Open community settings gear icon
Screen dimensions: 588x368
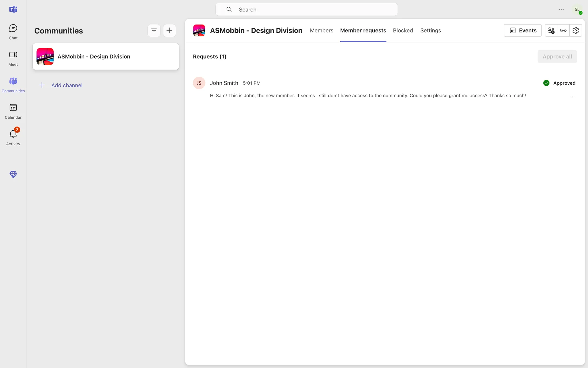[576, 31]
